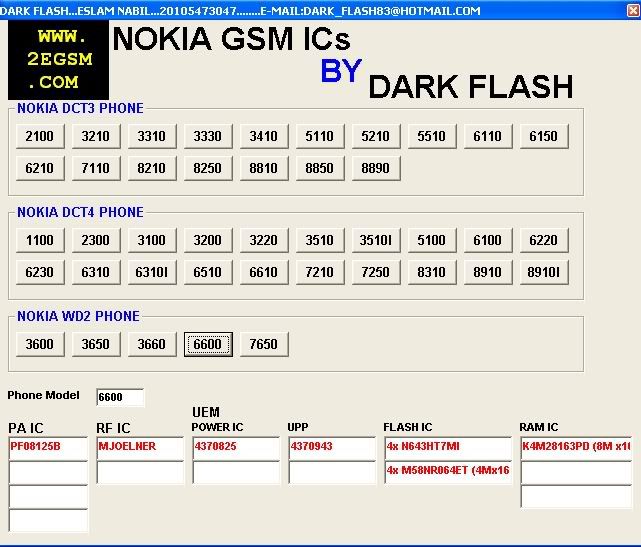
Task: Select the 1100 DCT4 phone button
Action: 40,240
